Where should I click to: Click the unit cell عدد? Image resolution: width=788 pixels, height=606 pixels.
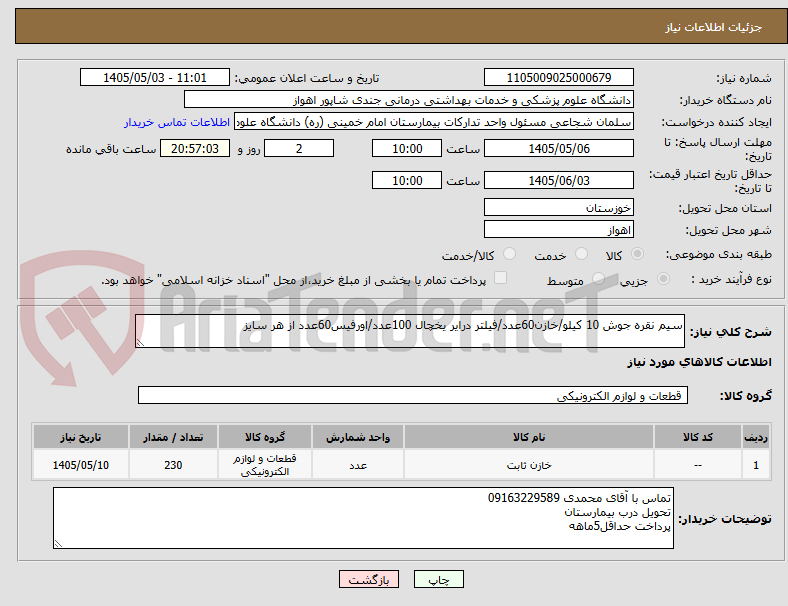358,465
